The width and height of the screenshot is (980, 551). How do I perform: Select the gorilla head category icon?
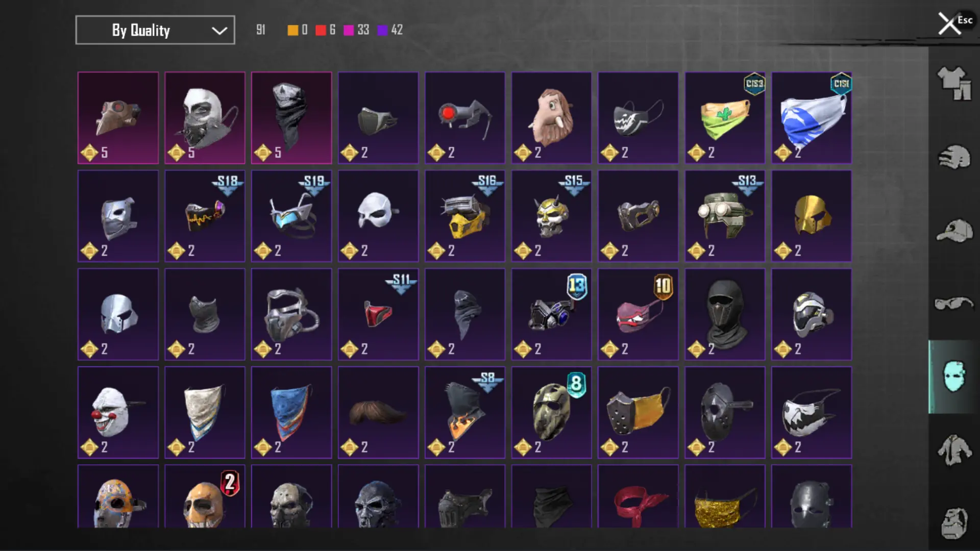tap(954, 523)
